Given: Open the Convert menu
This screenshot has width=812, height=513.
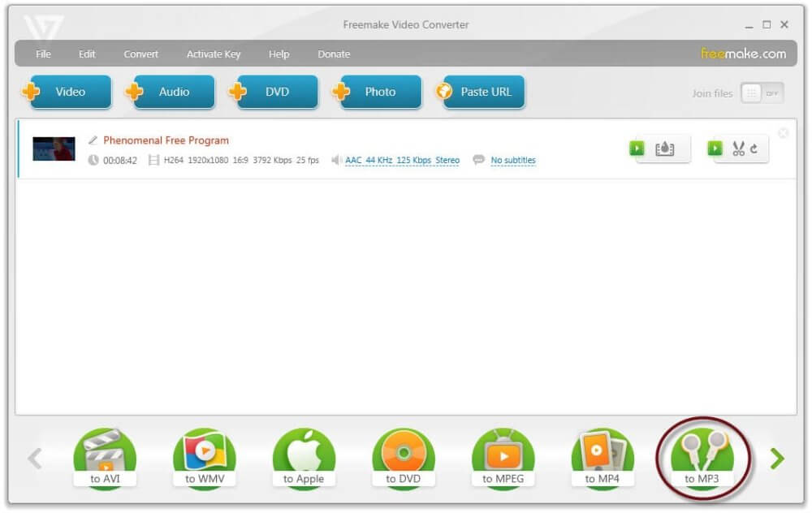Looking at the screenshot, I should [140, 54].
